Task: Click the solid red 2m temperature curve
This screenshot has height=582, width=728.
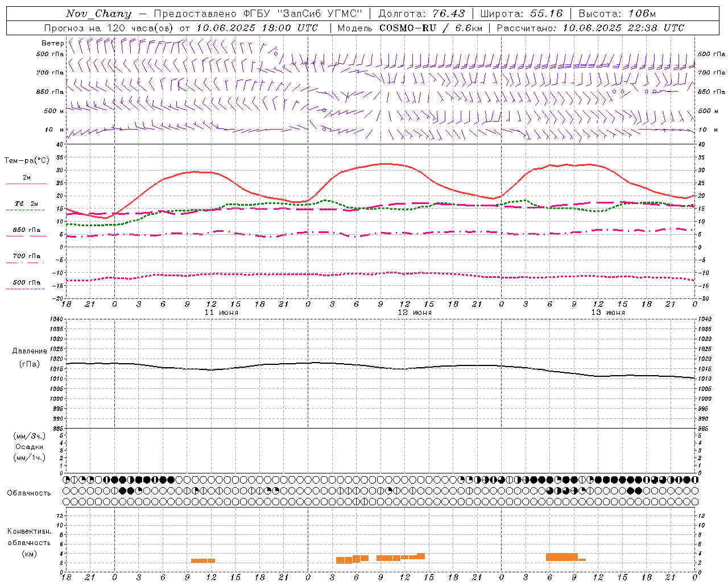Action: 380,164
